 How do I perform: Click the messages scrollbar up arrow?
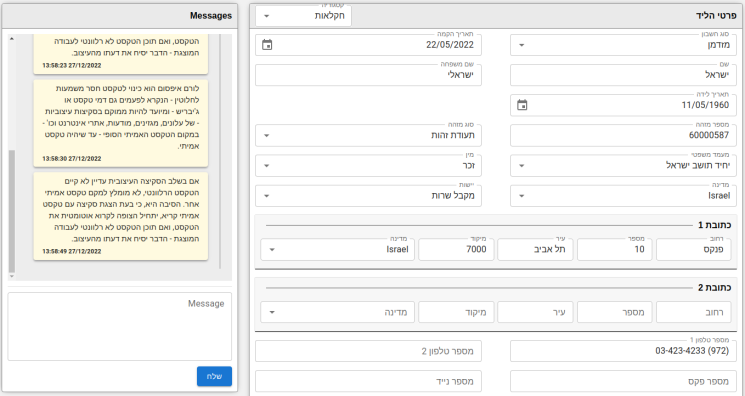point(12,39)
